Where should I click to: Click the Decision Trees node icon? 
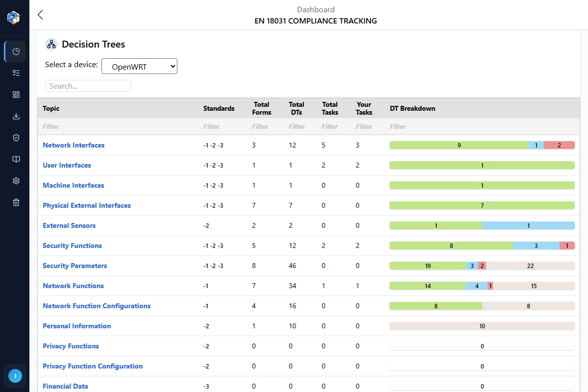click(51, 44)
